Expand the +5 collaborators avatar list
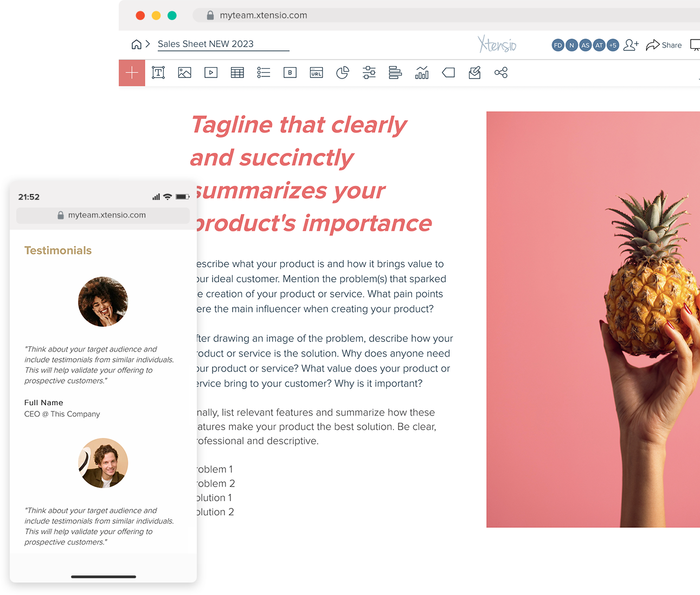Viewport: 700px width, 595px height. point(613,45)
